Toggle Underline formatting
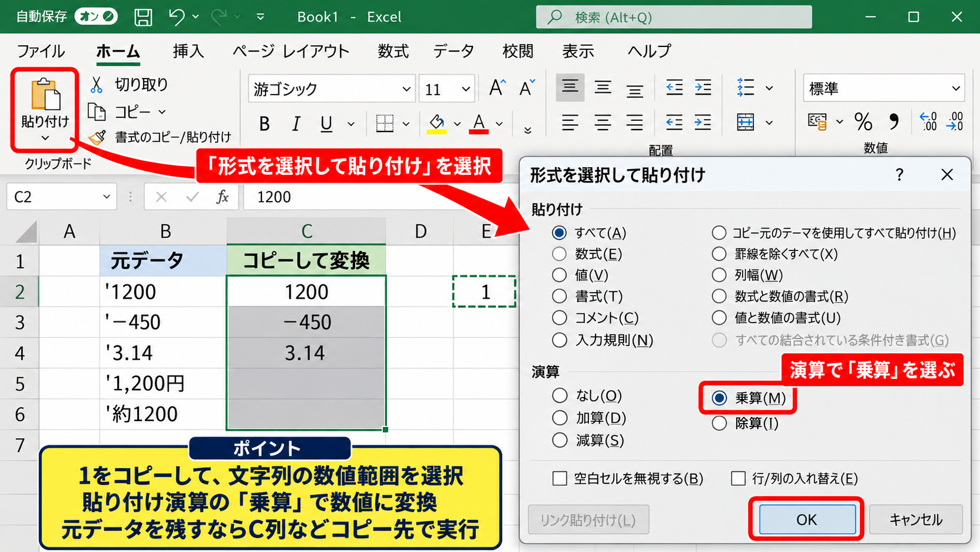 pos(326,124)
